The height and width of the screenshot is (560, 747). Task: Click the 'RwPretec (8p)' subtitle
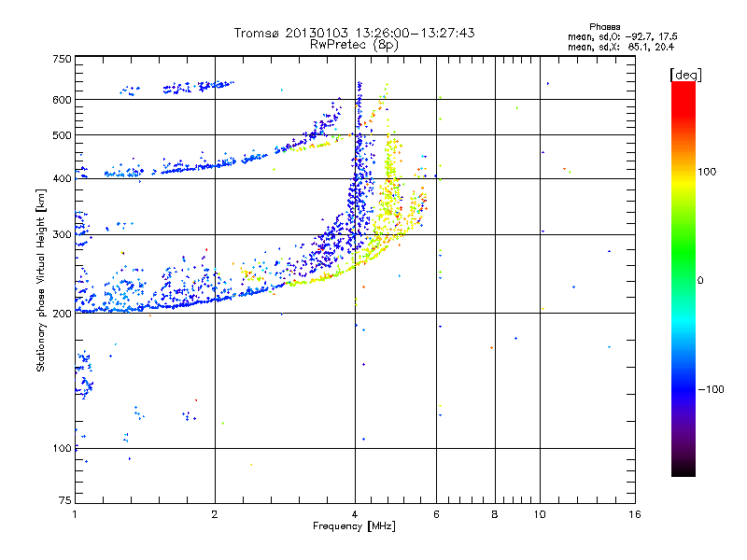pyautogui.click(x=354, y=45)
